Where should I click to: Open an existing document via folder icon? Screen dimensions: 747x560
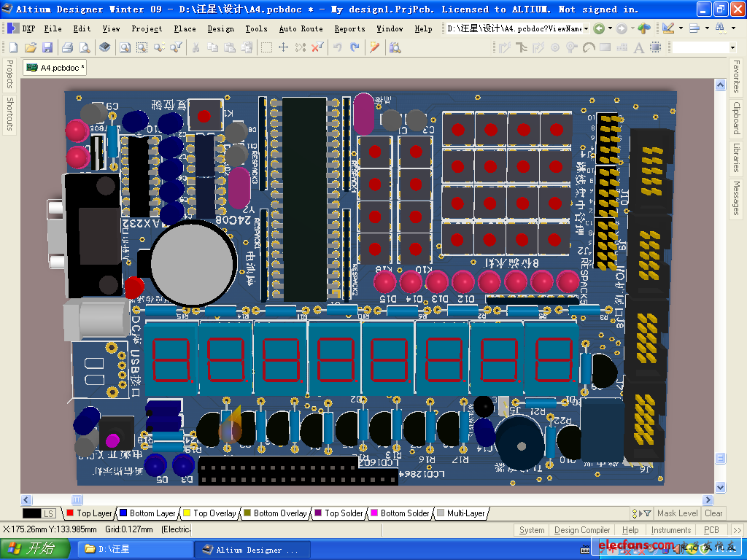31,47
